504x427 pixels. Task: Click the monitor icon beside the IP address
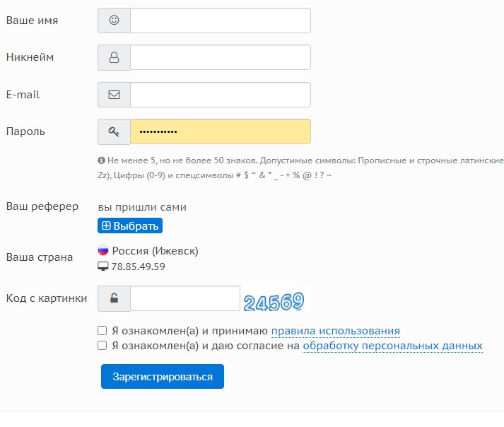[103, 267]
